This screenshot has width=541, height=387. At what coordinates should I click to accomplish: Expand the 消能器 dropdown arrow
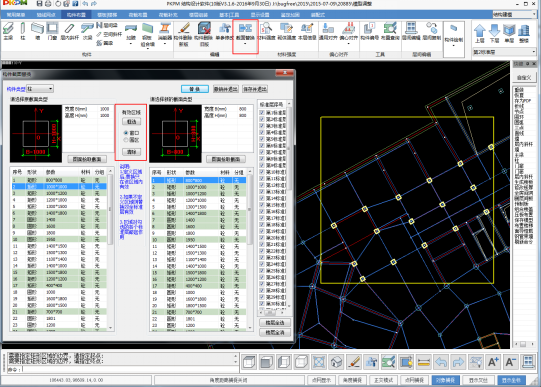[x=165, y=44]
